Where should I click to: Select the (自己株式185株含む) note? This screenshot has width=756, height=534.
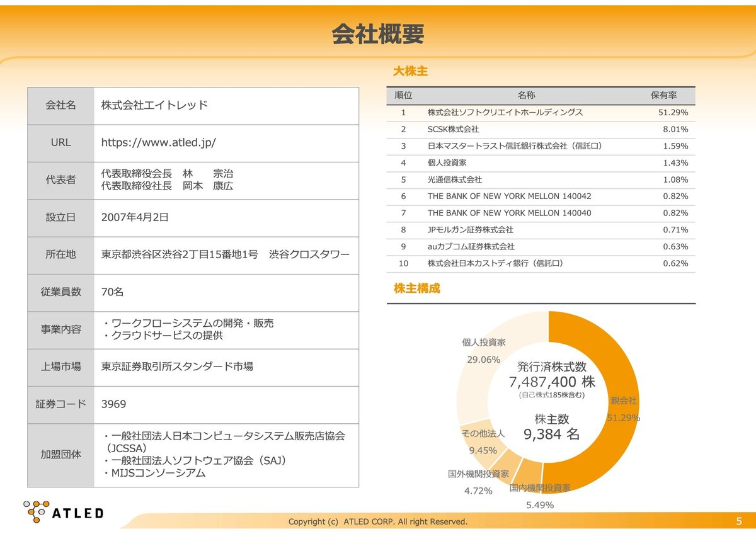tap(552, 395)
